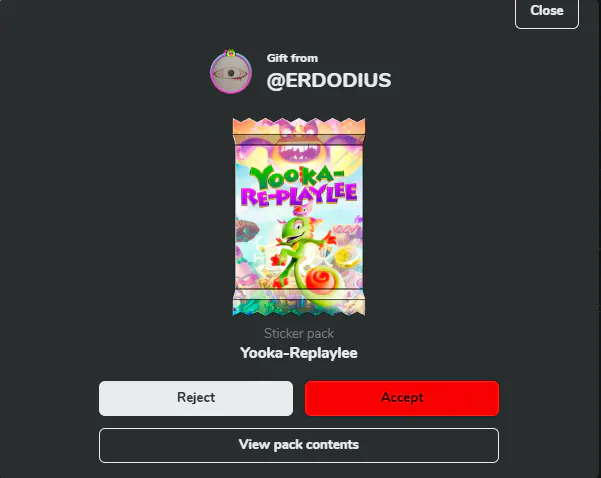Click the crimped bottom edge of the pack
This screenshot has height=478, width=601.
point(299,307)
